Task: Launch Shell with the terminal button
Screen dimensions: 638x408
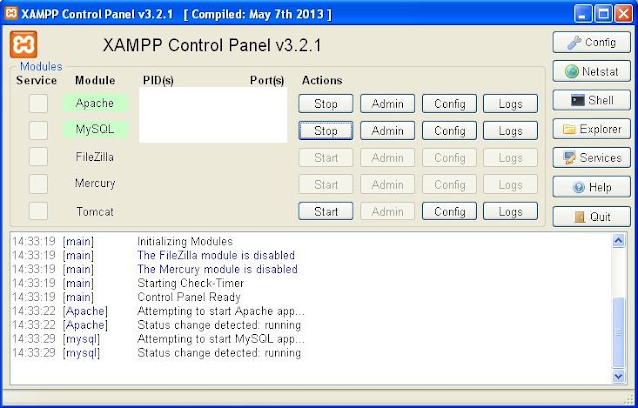Action: point(591,100)
